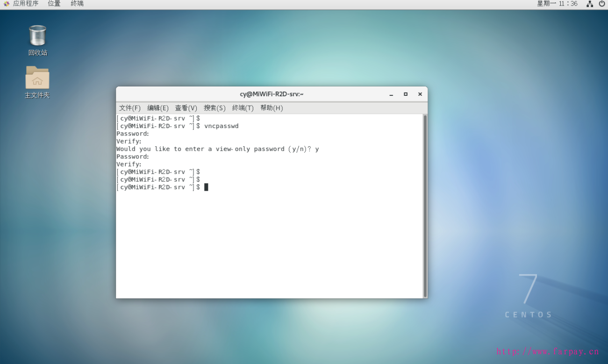Select the 回收站 trash desktop icon
The width and height of the screenshot is (608, 364).
[37, 36]
